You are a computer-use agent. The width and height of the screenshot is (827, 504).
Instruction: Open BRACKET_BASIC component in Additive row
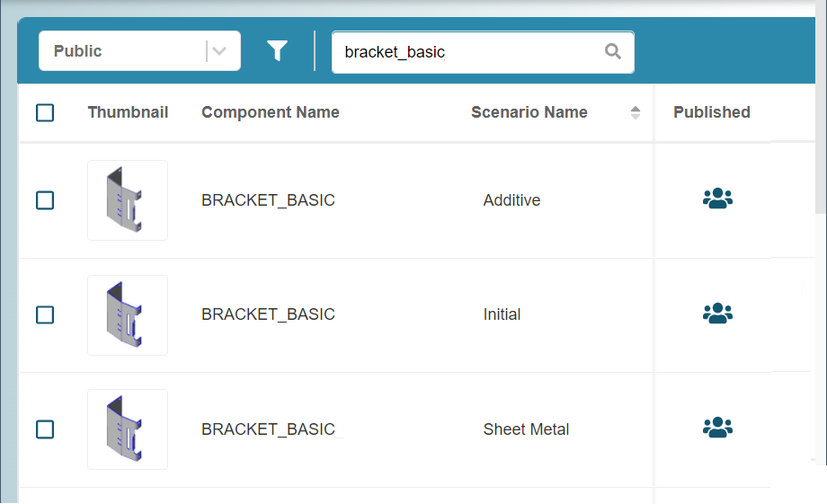[x=268, y=200]
